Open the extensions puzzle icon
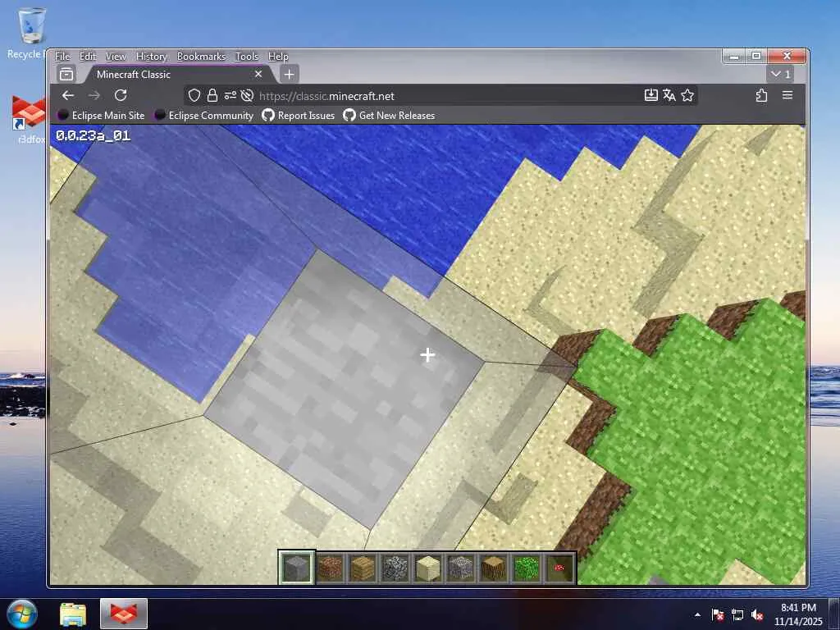The image size is (840, 630). click(x=761, y=95)
